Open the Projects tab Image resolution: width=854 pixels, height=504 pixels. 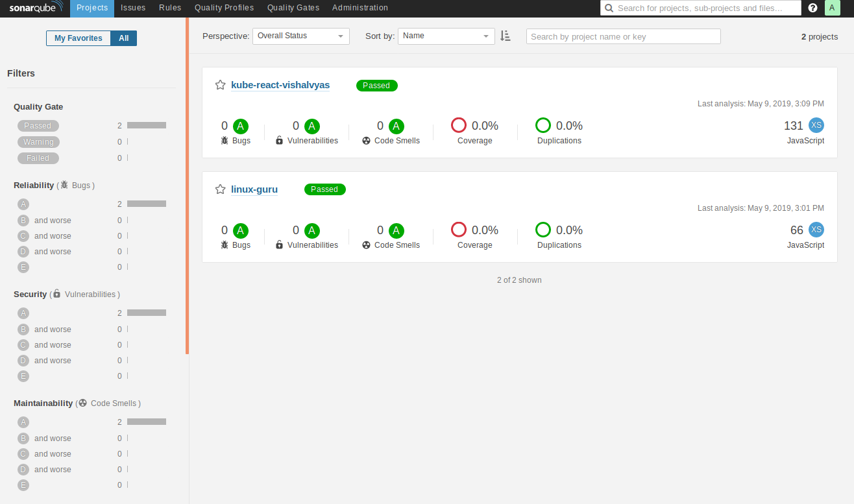[x=92, y=8]
